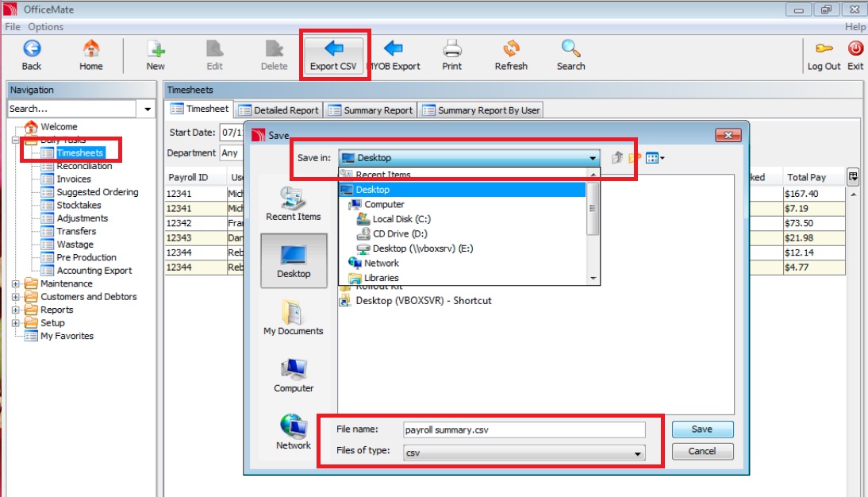The height and width of the screenshot is (497, 868).
Task: Open Recent Items in Save dialog sidebar
Action: click(294, 204)
